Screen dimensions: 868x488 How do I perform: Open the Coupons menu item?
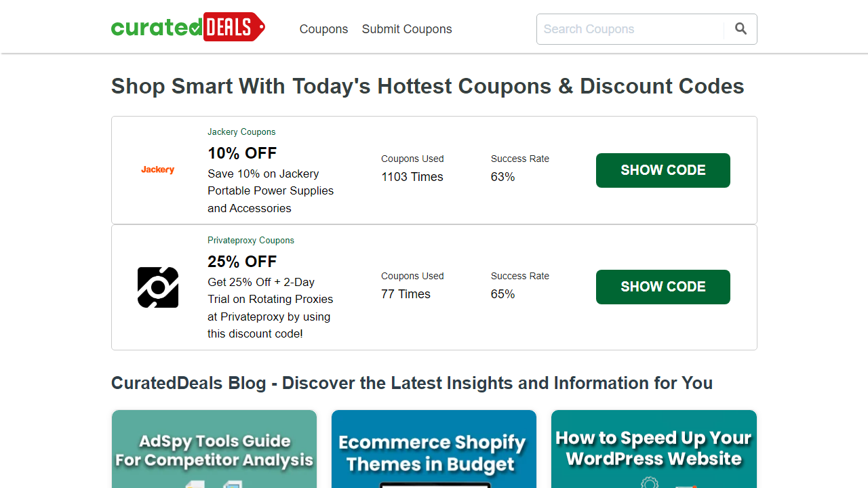click(323, 29)
